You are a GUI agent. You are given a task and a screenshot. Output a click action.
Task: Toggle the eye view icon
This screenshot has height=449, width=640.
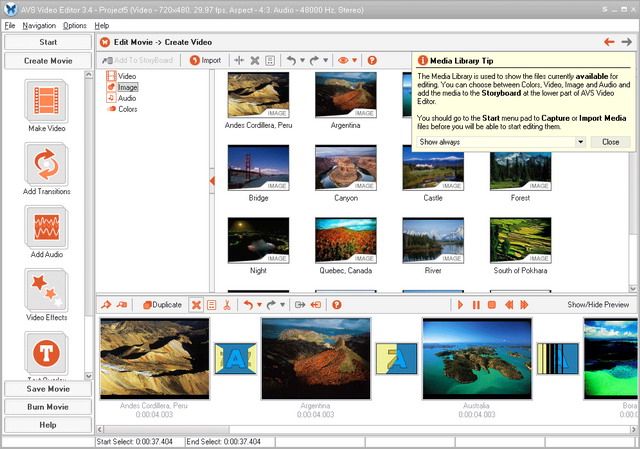point(343,60)
